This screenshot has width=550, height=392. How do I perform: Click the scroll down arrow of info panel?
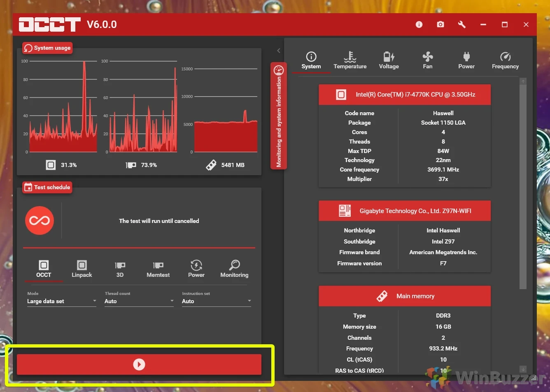coord(523,369)
